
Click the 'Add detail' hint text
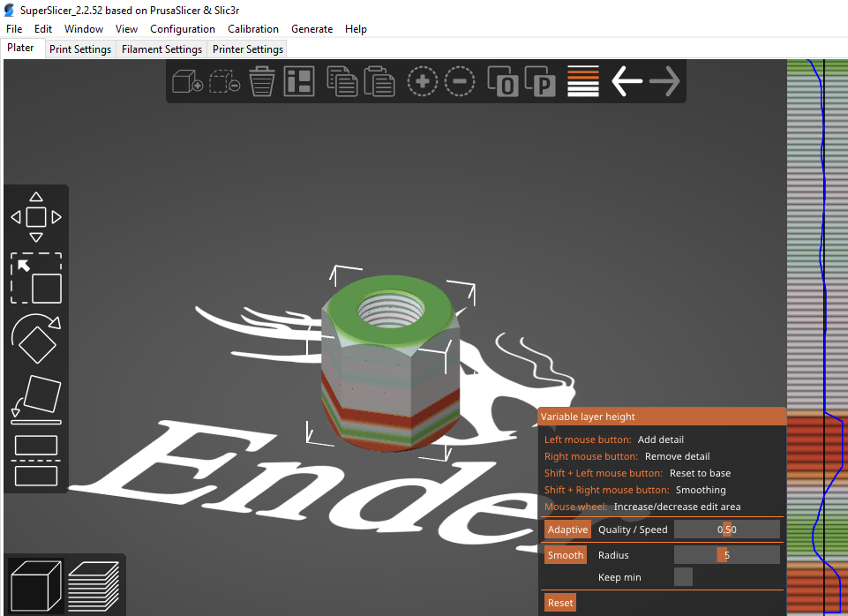660,439
